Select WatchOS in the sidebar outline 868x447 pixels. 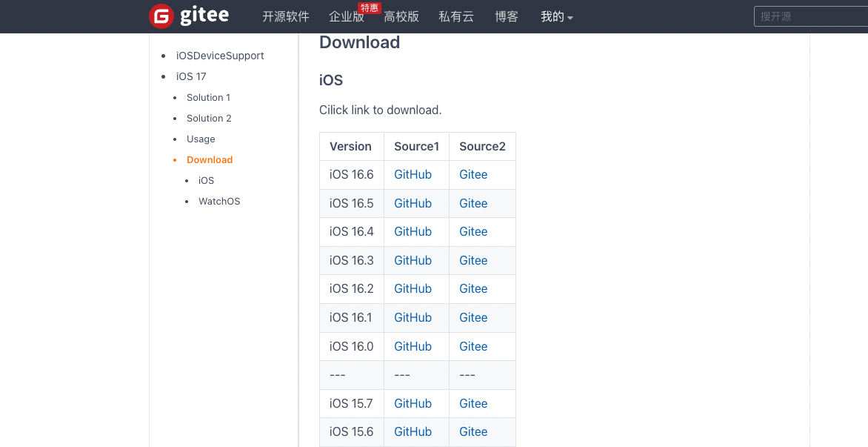click(219, 201)
